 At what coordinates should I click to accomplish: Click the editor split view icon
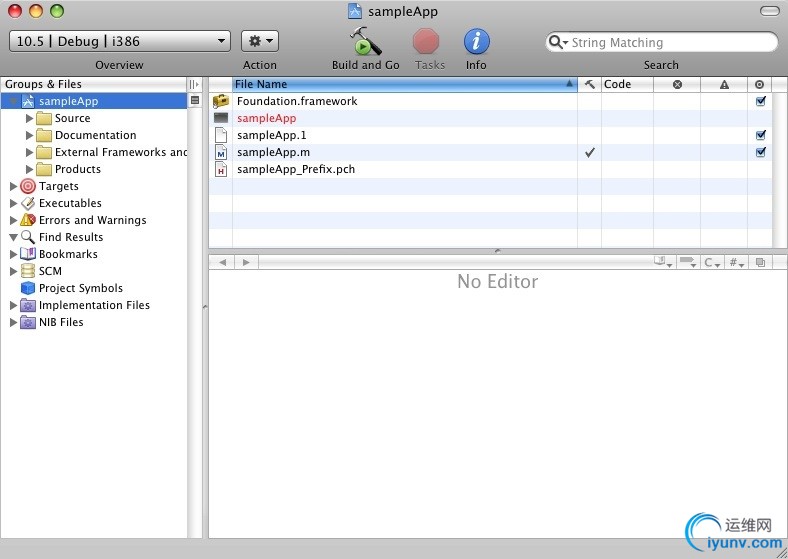[760, 262]
